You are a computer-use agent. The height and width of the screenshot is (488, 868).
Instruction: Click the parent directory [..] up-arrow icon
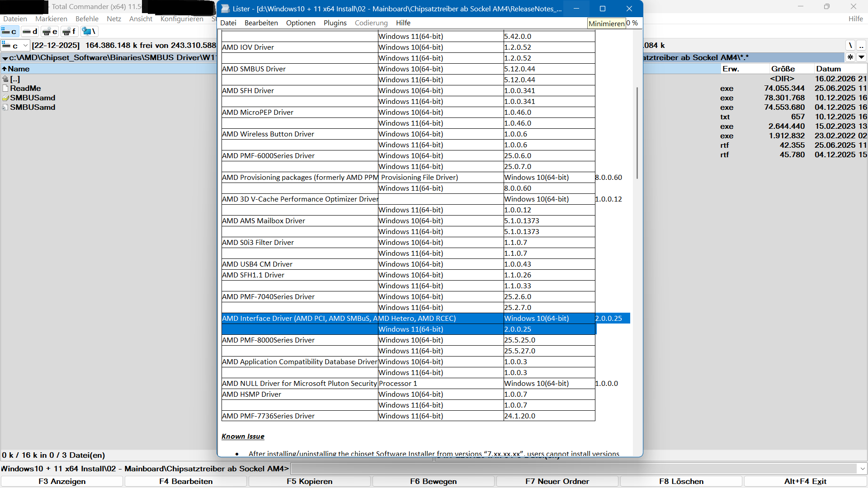point(5,79)
